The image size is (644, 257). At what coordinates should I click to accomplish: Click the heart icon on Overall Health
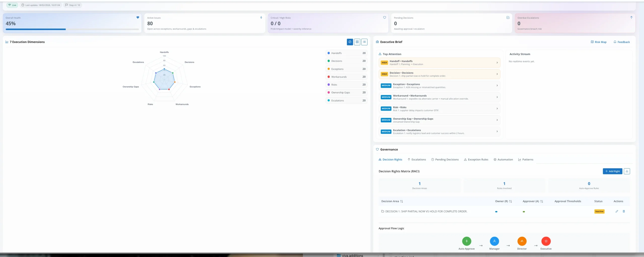[138, 18]
